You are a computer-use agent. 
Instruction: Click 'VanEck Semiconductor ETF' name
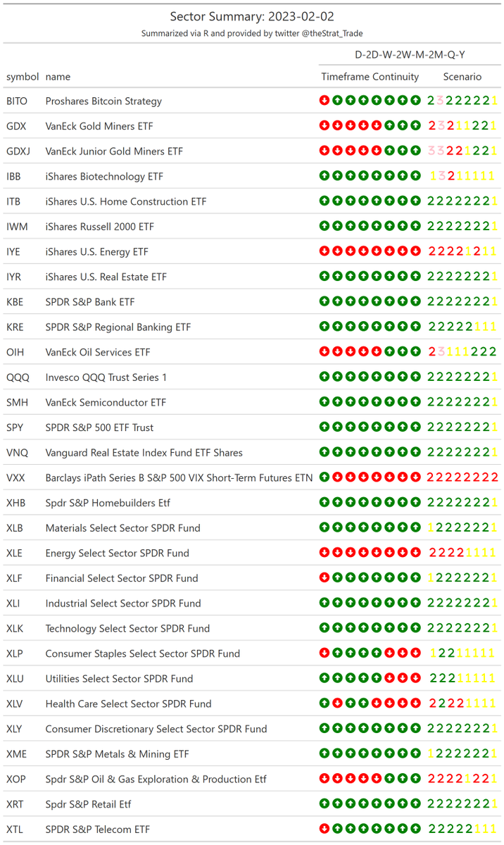click(x=106, y=402)
